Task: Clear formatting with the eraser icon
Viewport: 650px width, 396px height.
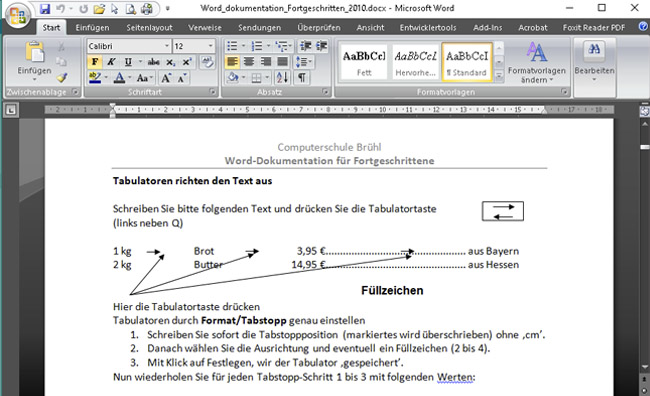Action: point(207,62)
